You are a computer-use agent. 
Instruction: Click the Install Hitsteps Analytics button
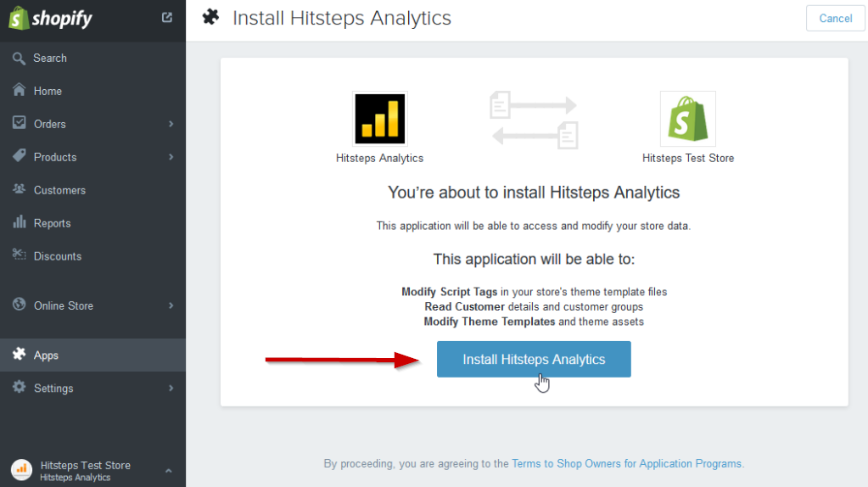click(x=534, y=359)
